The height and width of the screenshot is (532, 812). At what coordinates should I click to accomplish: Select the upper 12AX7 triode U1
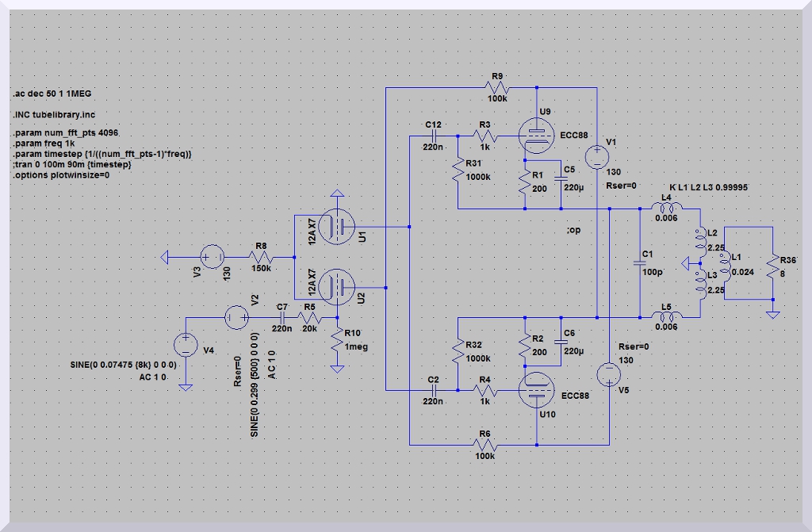coord(338,226)
